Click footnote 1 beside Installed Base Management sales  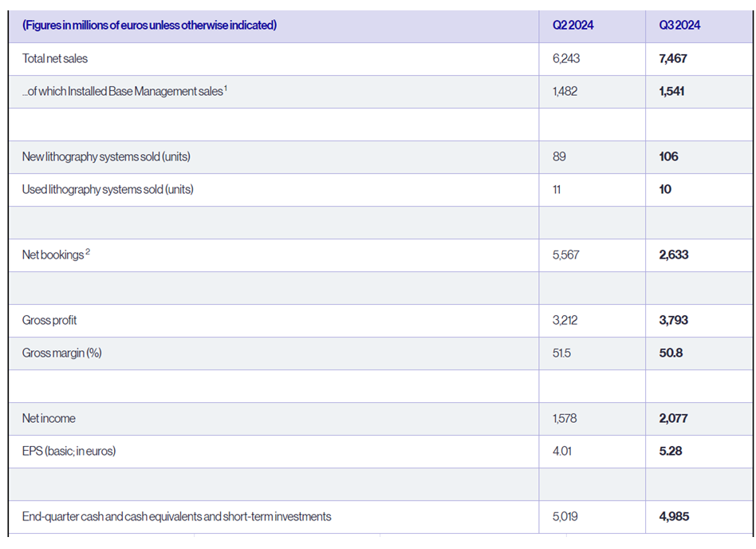click(226, 89)
